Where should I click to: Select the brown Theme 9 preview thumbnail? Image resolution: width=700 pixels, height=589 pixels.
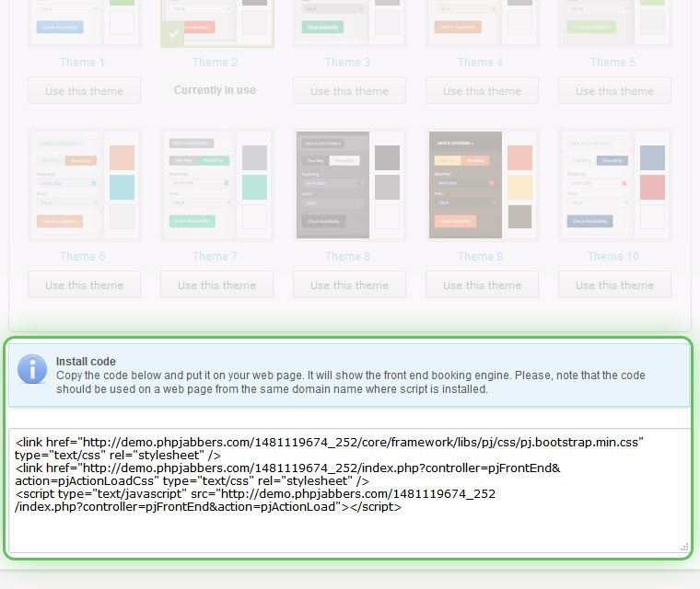[x=482, y=185]
